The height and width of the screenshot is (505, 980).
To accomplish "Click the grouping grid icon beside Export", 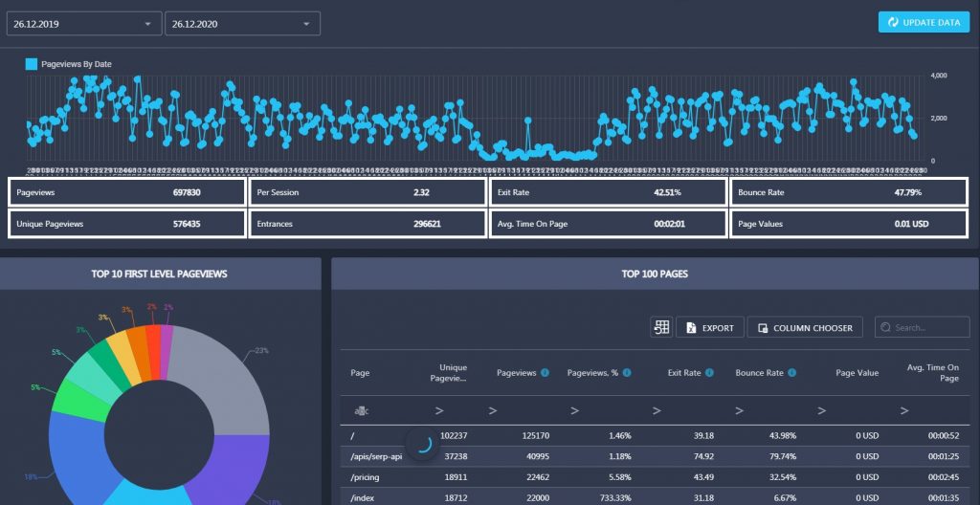I will 661,327.
